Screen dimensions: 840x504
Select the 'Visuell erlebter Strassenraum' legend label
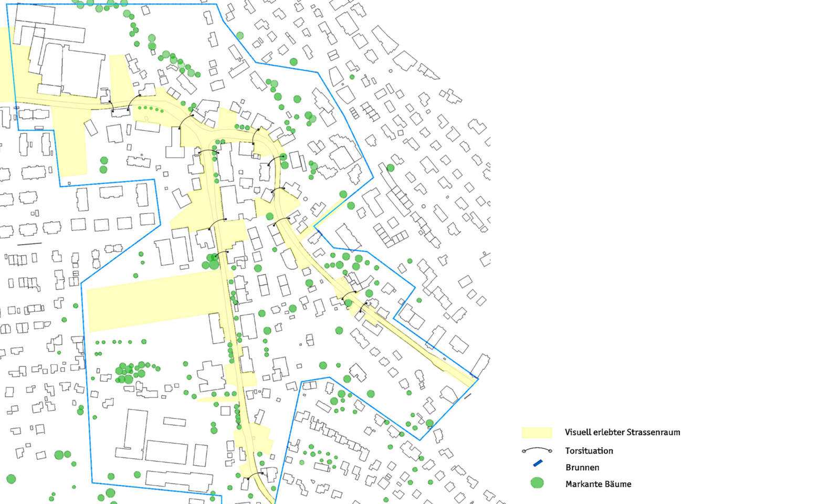tap(622, 433)
